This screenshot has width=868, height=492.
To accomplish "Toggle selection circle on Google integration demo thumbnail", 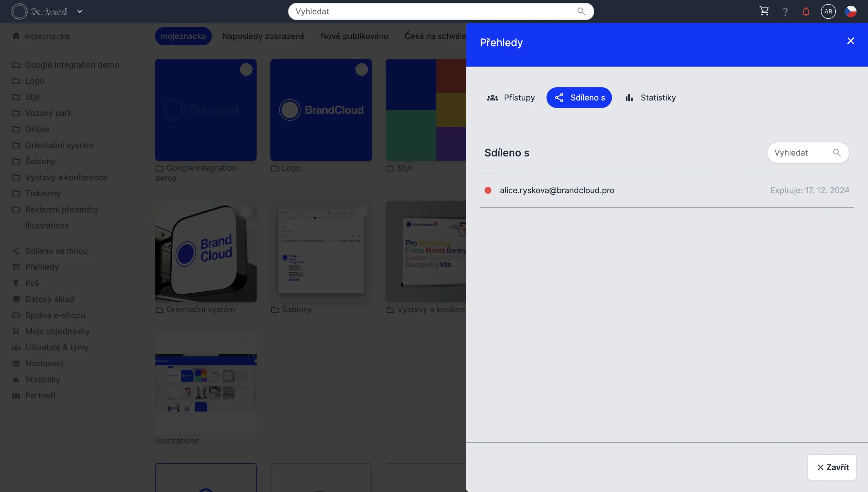I will [246, 70].
